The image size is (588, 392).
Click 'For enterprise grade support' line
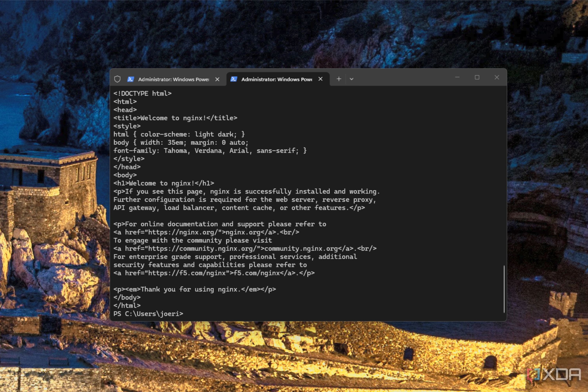click(x=235, y=257)
